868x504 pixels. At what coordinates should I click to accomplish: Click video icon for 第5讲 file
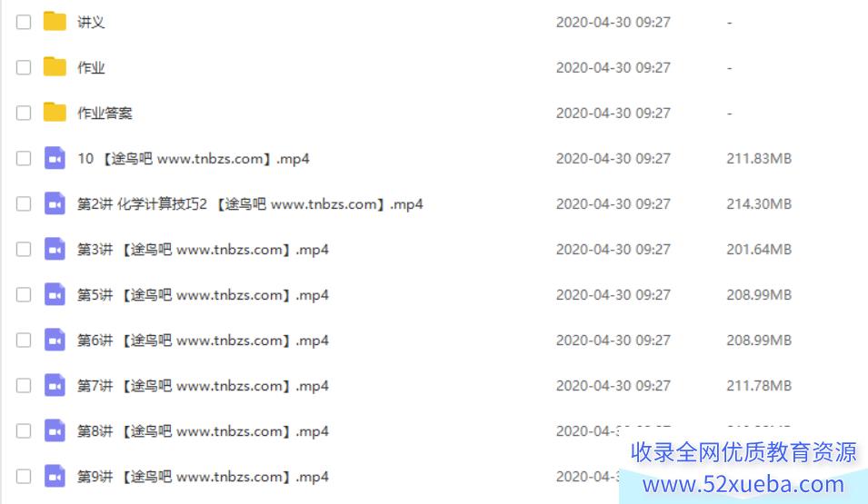click(x=55, y=294)
